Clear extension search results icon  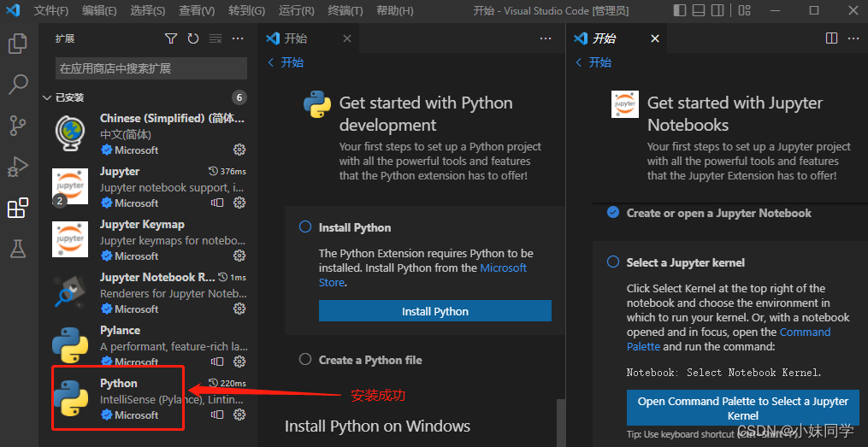[x=216, y=38]
